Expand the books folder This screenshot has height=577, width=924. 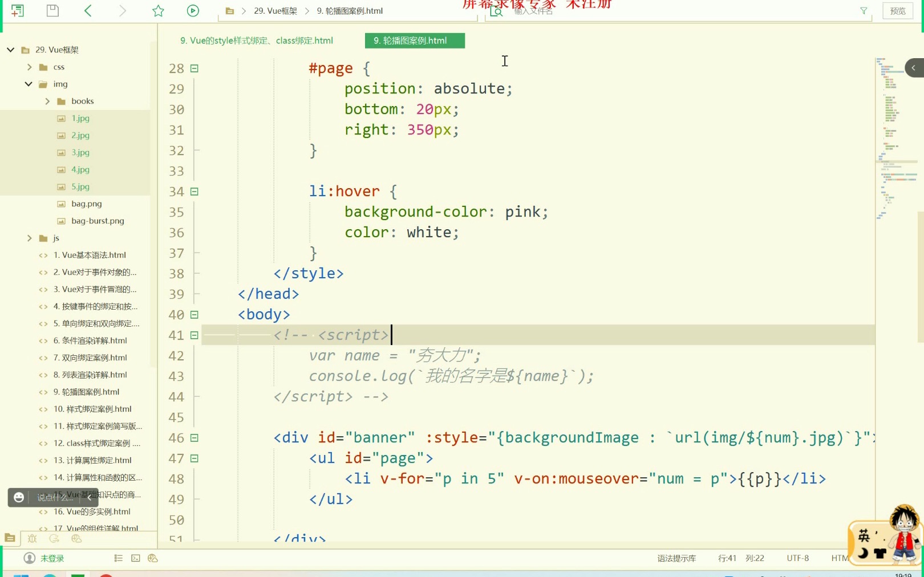47,101
